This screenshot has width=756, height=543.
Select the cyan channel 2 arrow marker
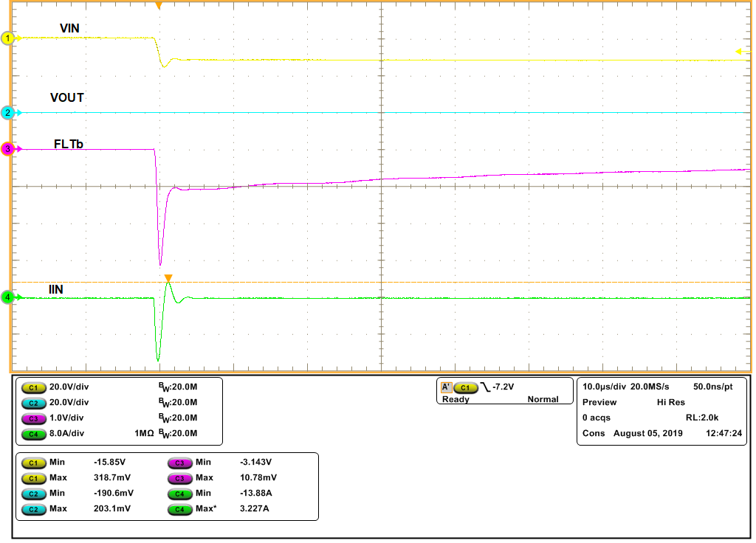click(6, 114)
